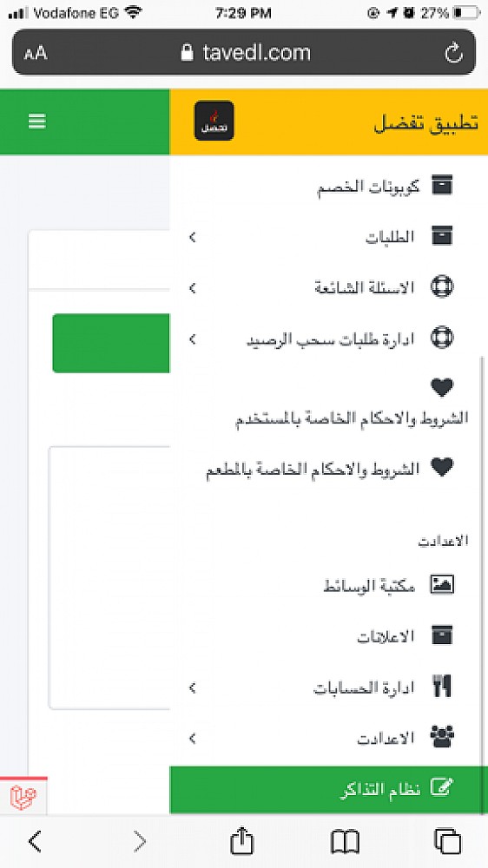Screen dimensions: 488x868
Task: Expand the ادارة الحسابات chevron
Action: tap(192, 688)
